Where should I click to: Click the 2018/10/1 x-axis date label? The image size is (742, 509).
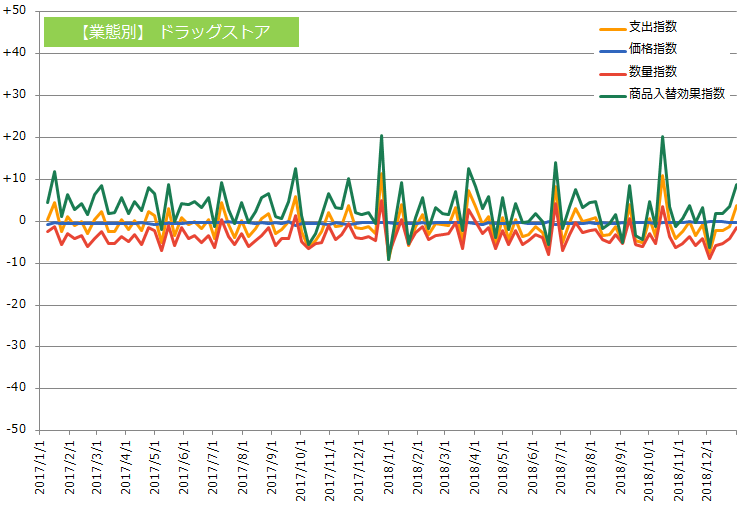649,471
